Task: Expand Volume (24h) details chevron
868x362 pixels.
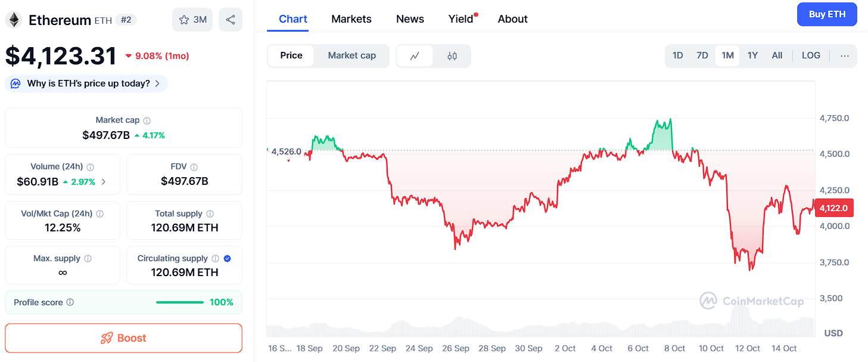Action: [104, 182]
